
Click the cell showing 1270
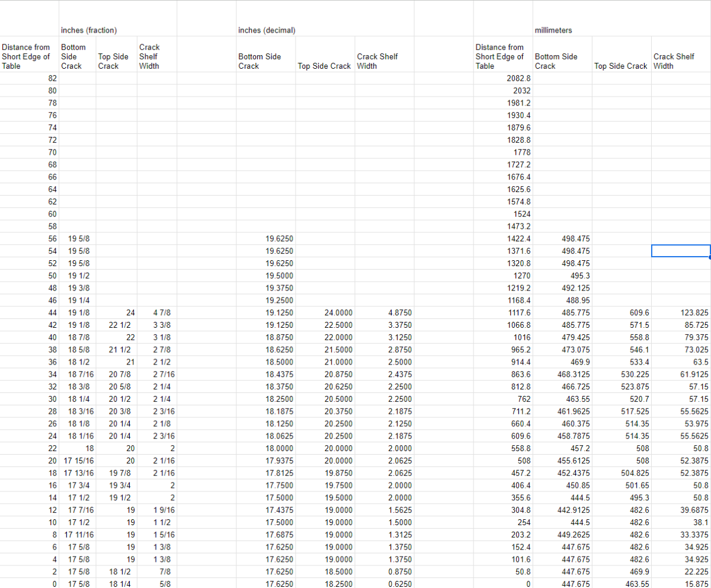pos(503,276)
